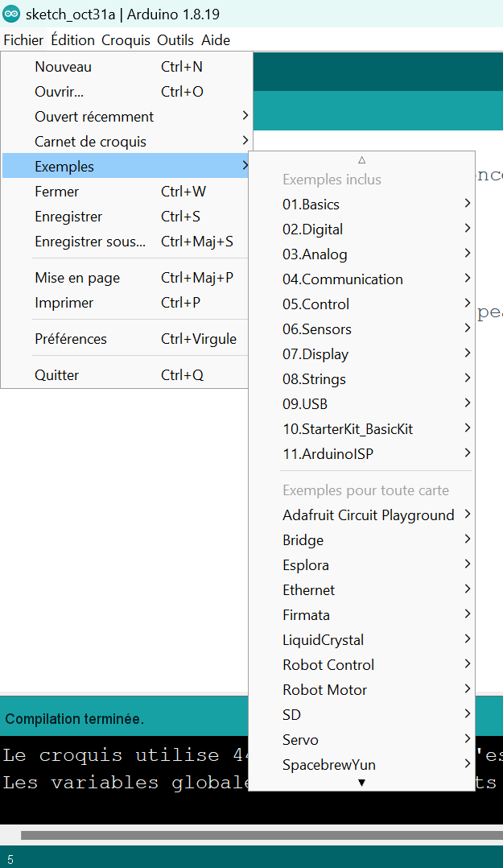Expand 03.Analog examples

(x=362, y=254)
